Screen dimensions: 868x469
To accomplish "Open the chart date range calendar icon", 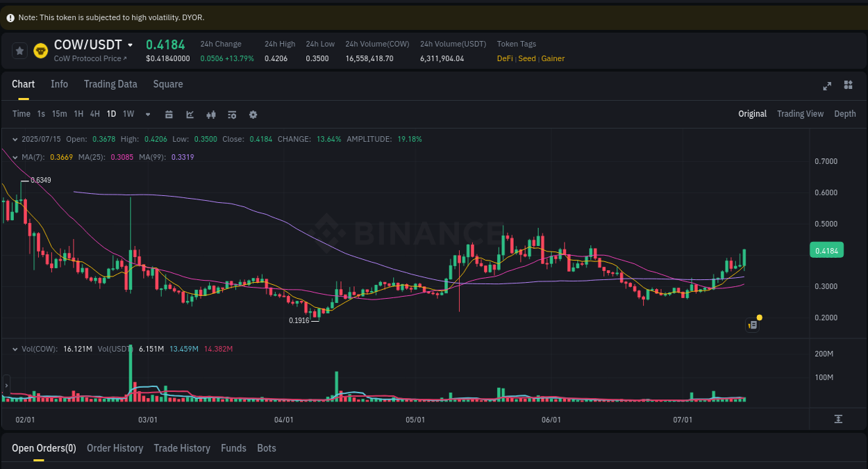I will click(x=169, y=114).
